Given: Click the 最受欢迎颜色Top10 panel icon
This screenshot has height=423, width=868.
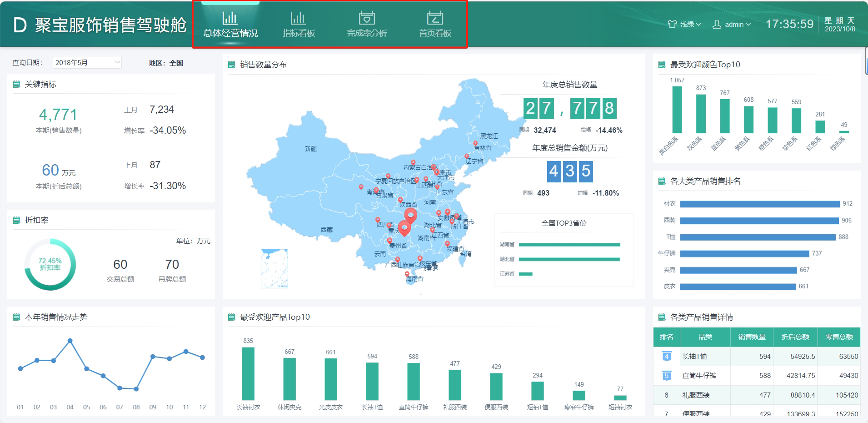Looking at the screenshot, I should (662, 65).
